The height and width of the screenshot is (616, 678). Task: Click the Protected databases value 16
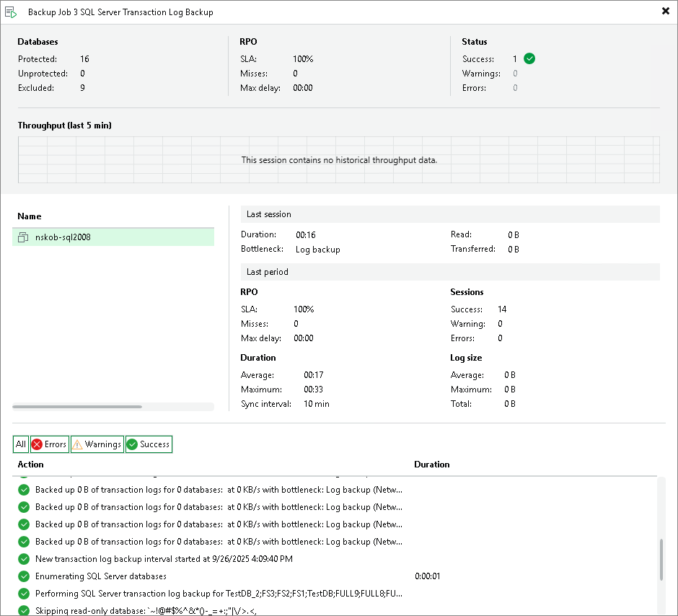tap(85, 59)
